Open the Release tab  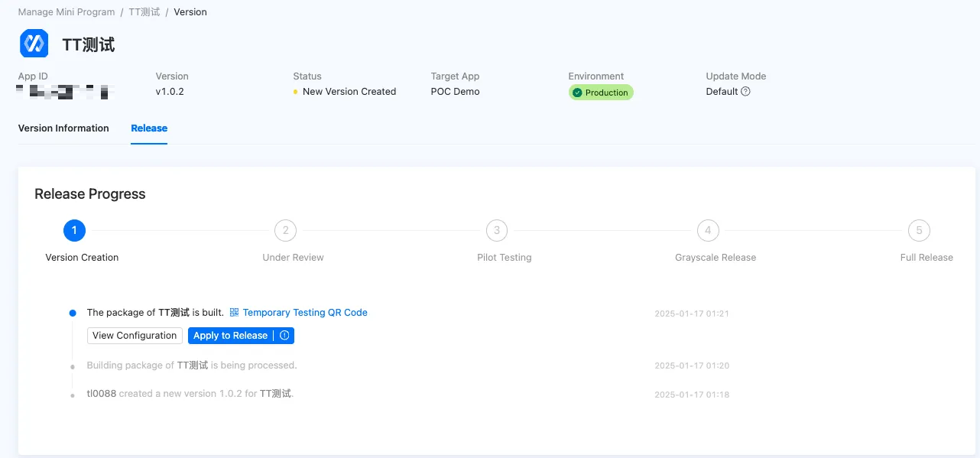(149, 128)
